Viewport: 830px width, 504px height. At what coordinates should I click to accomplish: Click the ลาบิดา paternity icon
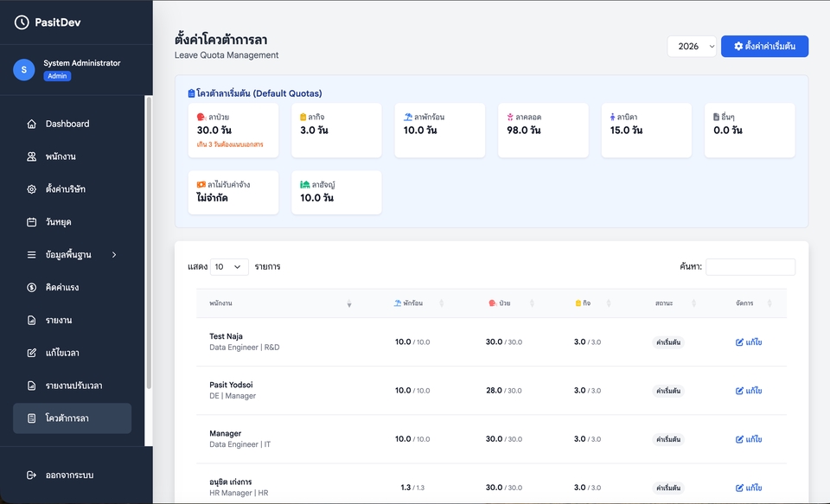(612, 117)
